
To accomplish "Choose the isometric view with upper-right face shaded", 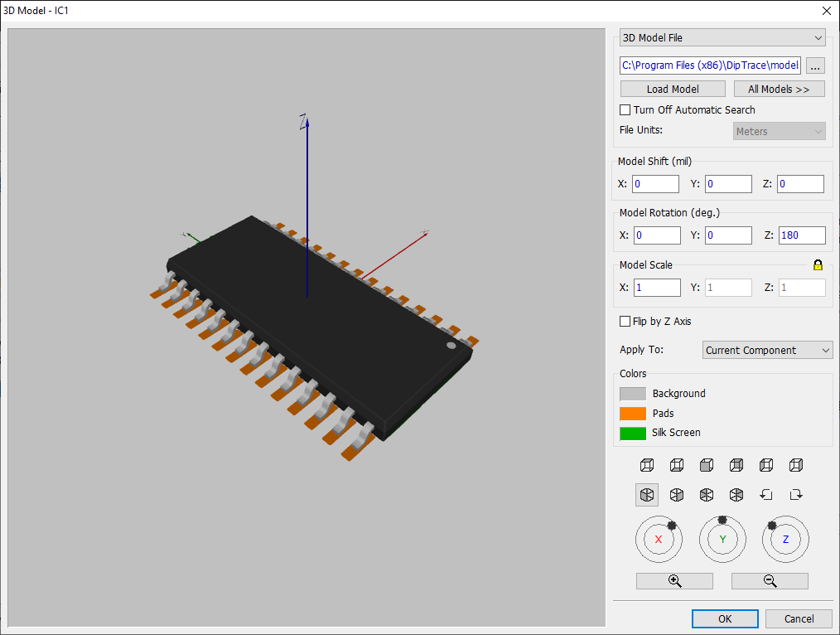I will click(736, 495).
